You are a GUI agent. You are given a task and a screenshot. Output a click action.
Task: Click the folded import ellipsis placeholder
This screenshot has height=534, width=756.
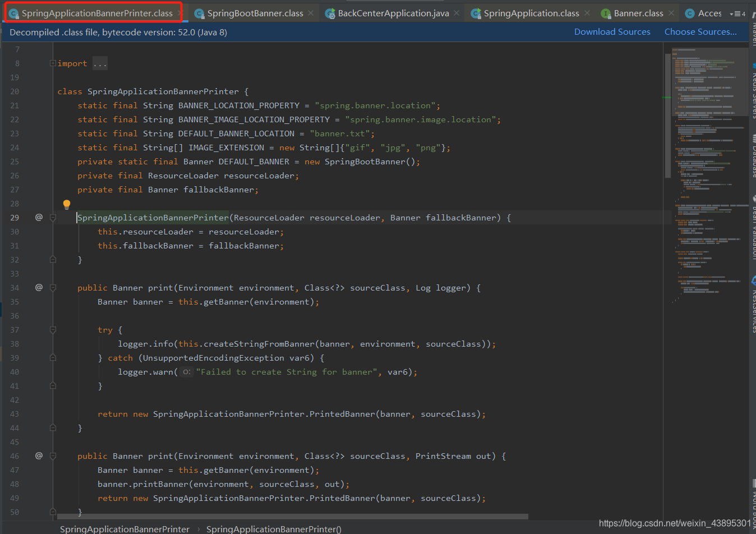[100, 63]
